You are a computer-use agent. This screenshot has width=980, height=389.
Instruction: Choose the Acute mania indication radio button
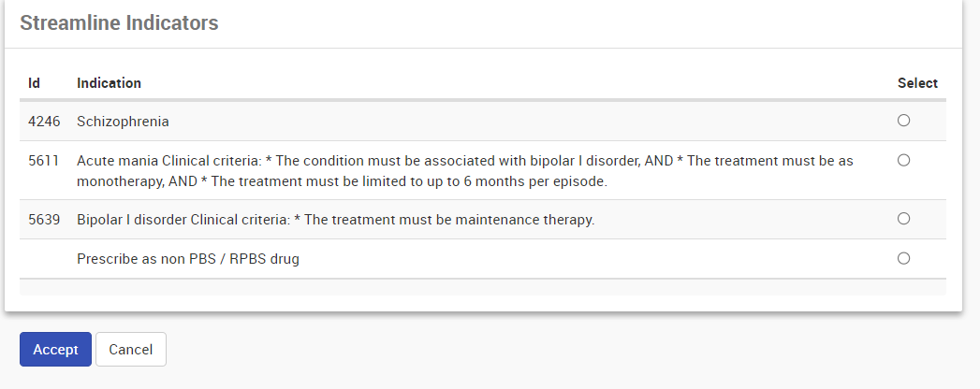click(903, 160)
